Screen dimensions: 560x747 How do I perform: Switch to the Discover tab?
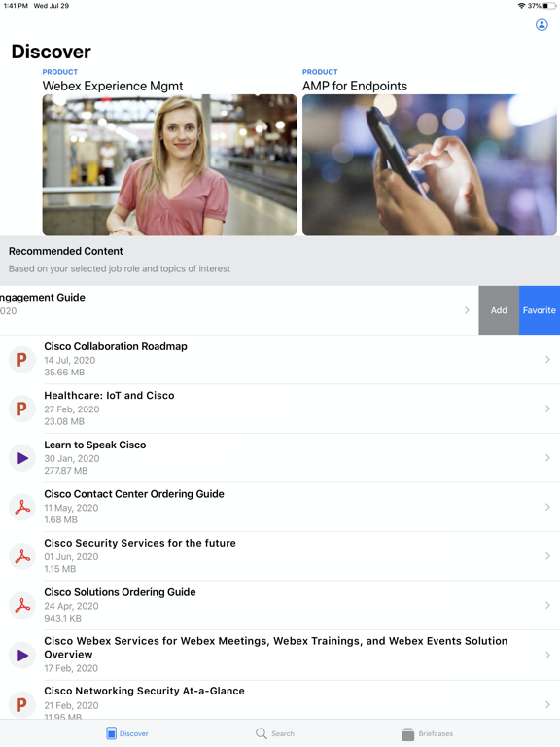point(127,733)
